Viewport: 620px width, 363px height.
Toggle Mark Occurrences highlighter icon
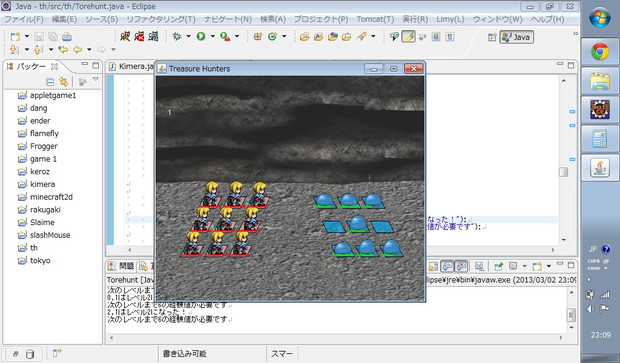408,37
